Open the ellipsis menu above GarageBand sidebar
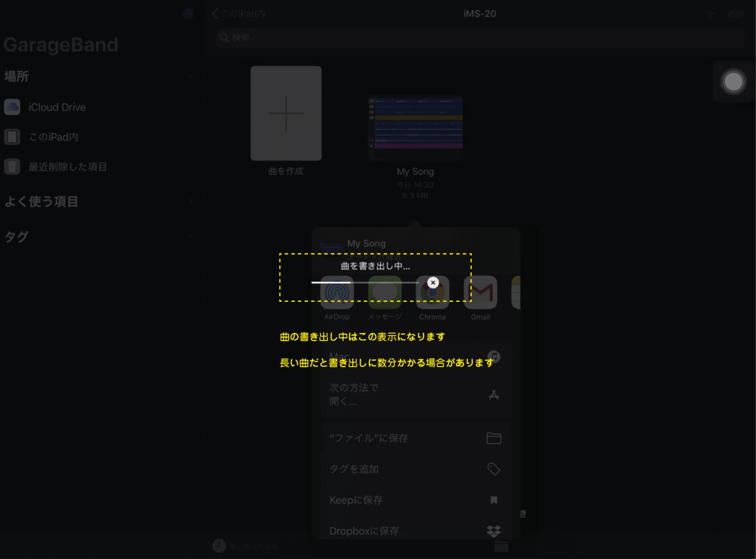 point(188,14)
